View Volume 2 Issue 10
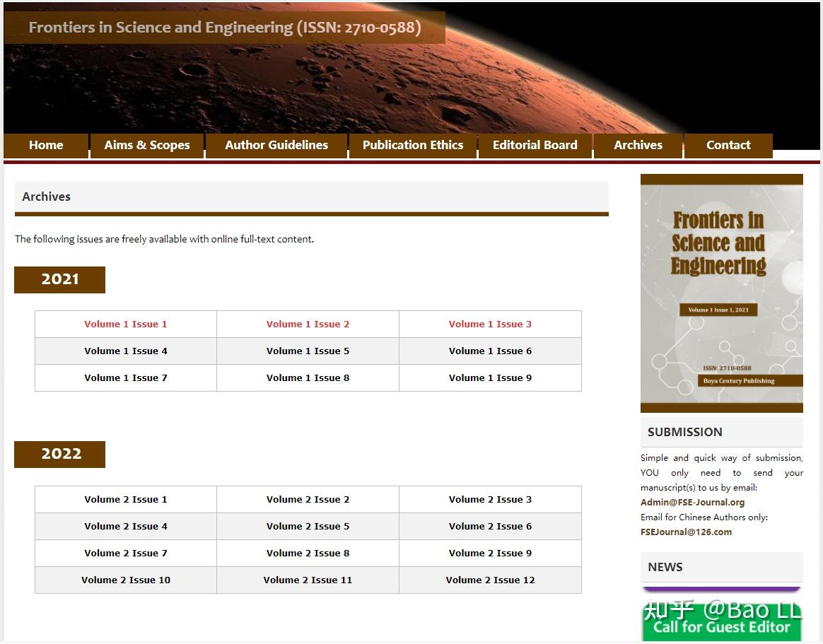Image resolution: width=823 pixels, height=644 pixels. click(125, 580)
